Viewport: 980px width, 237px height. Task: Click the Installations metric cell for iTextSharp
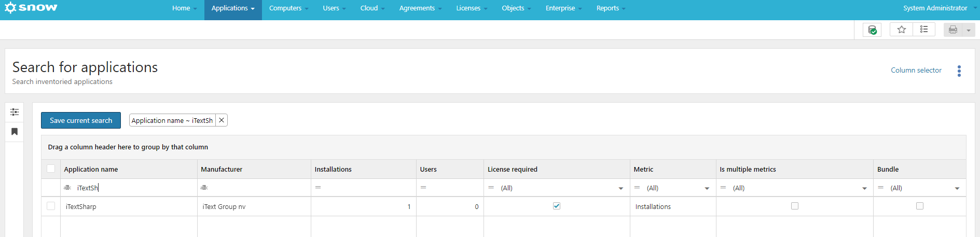673,206
